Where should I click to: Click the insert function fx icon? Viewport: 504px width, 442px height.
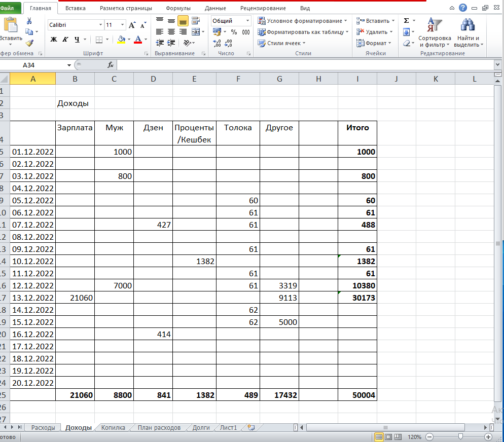click(x=110, y=65)
